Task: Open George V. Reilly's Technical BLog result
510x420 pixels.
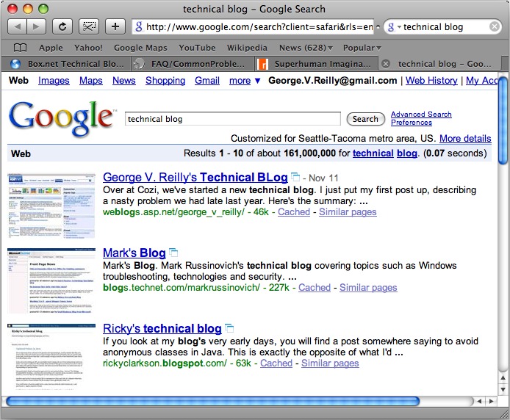Action: [195, 178]
